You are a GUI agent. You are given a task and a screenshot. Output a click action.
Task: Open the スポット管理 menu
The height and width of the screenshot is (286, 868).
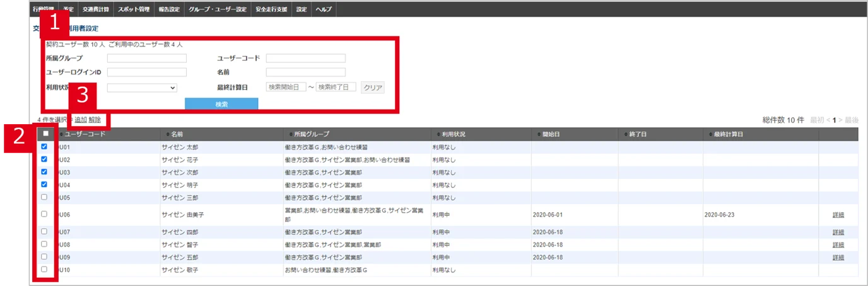[134, 9]
